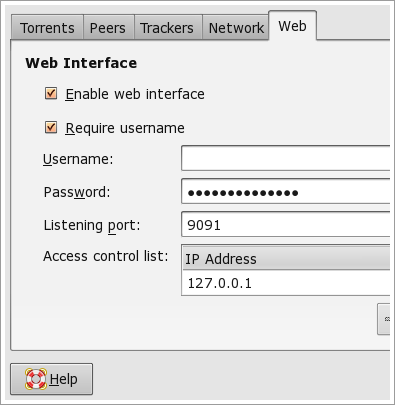Switch to the Torrents tab
Image resolution: width=395 pixels, height=405 pixels.
click(47, 28)
